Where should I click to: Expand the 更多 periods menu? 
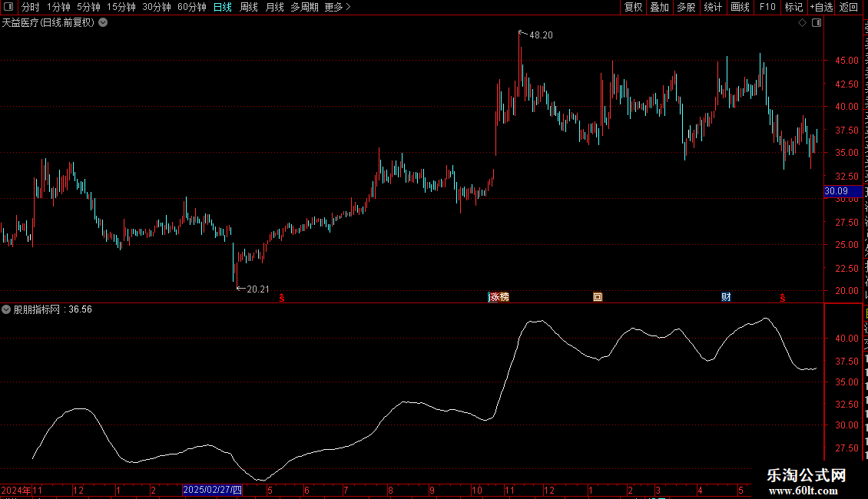click(x=337, y=7)
